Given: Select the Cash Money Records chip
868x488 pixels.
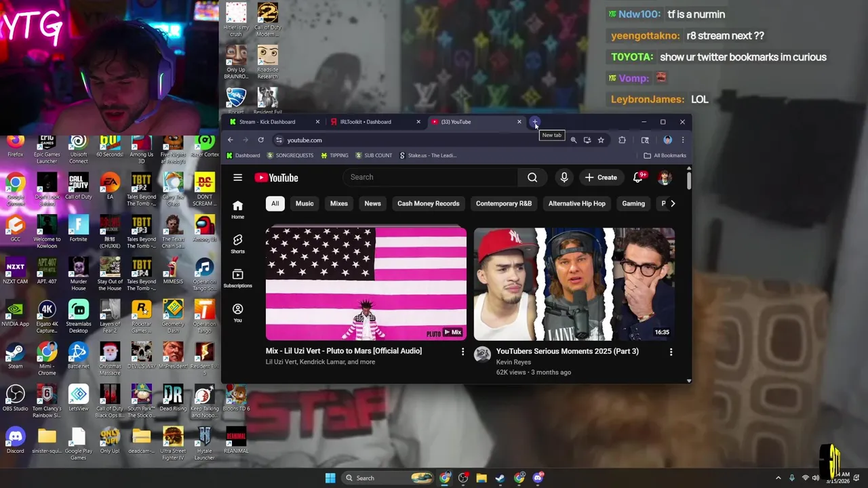Looking at the screenshot, I should tap(428, 203).
